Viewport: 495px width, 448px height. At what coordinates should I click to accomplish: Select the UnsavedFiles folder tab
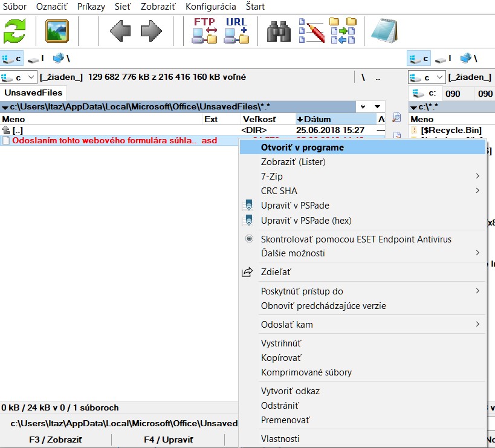pyautogui.click(x=33, y=93)
